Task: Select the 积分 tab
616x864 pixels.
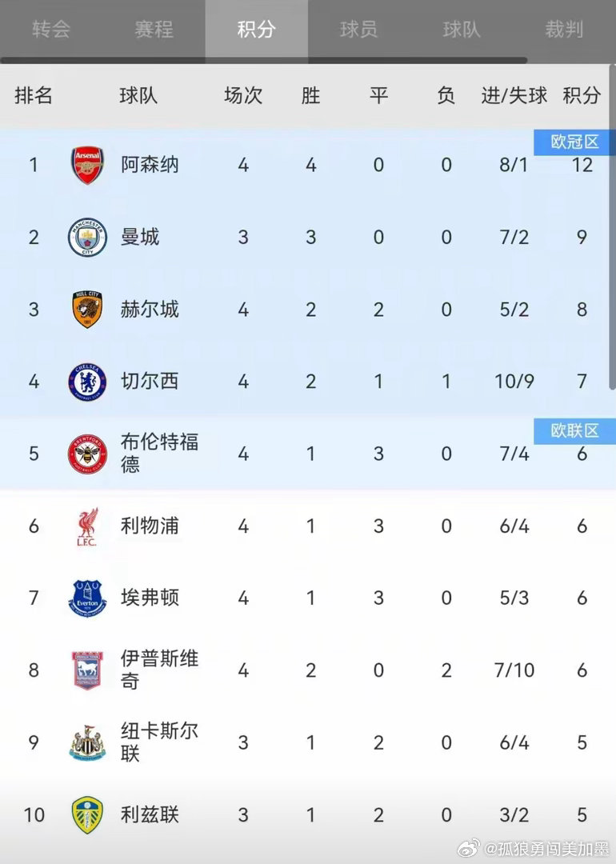Action: click(257, 29)
